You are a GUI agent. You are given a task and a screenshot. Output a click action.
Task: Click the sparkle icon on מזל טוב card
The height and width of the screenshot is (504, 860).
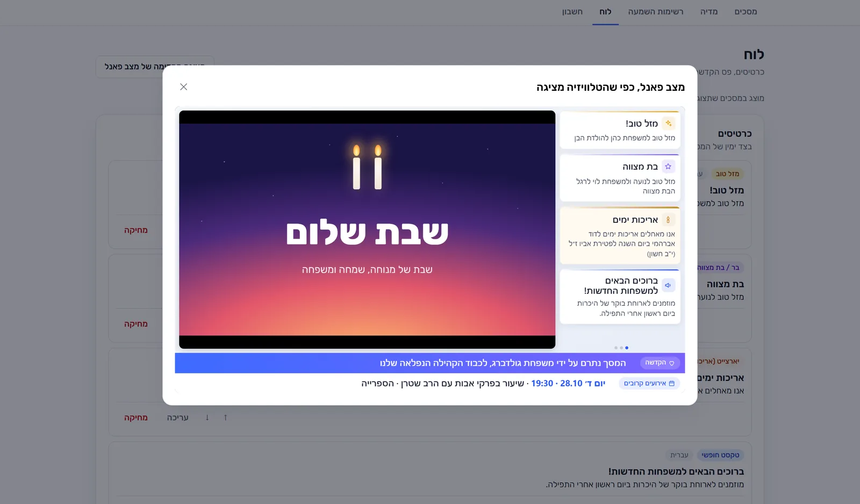[x=668, y=124]
